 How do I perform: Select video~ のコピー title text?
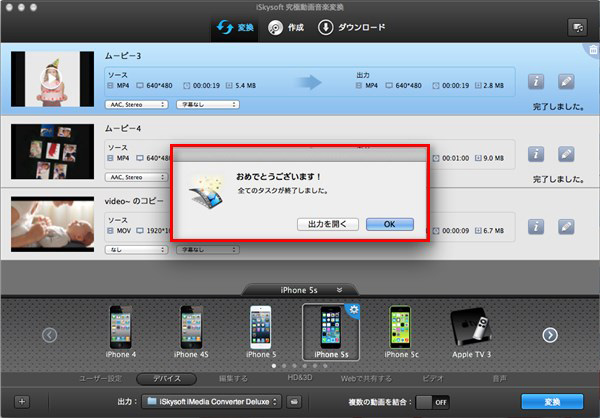pos(134,201)
